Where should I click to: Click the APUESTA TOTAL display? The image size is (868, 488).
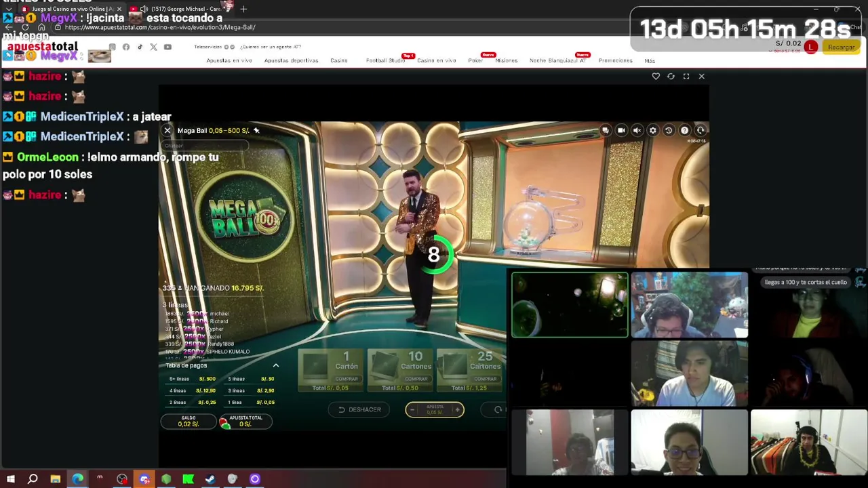pyautogui.click(x=245, y=422)
